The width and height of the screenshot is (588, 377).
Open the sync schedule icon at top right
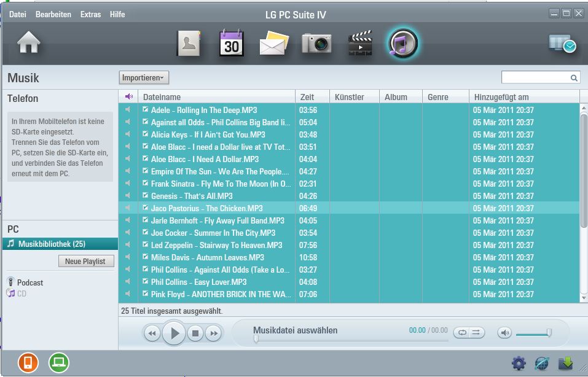click(562, 44)
